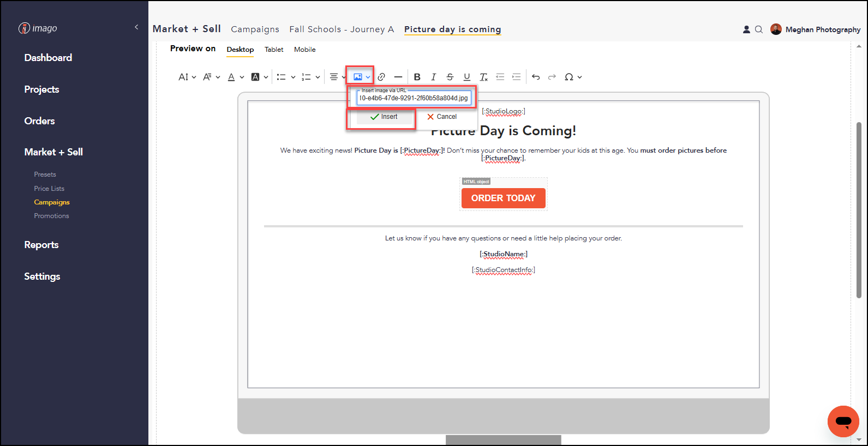Open the special characters omega tool

(x=569, y=77)
